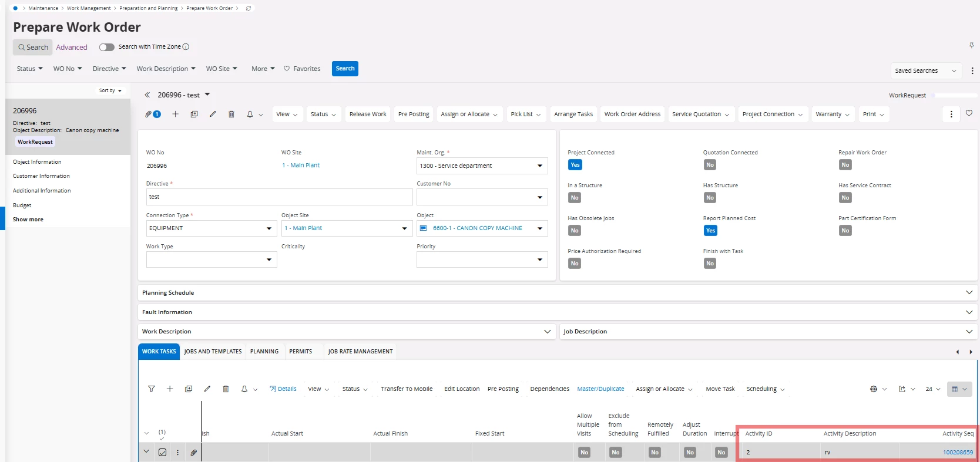Toggle the Project Connected Yes badge
980x462 pixels.
pos(575,165)
